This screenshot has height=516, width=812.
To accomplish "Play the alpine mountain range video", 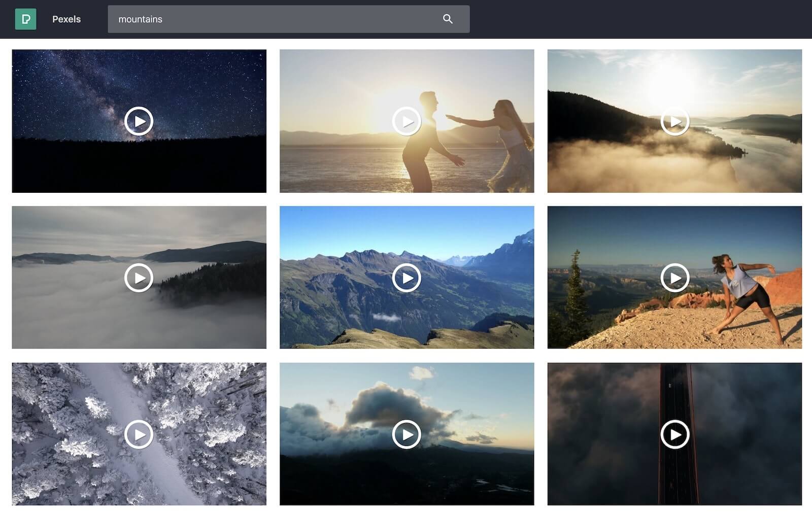I will click(406, 278).
